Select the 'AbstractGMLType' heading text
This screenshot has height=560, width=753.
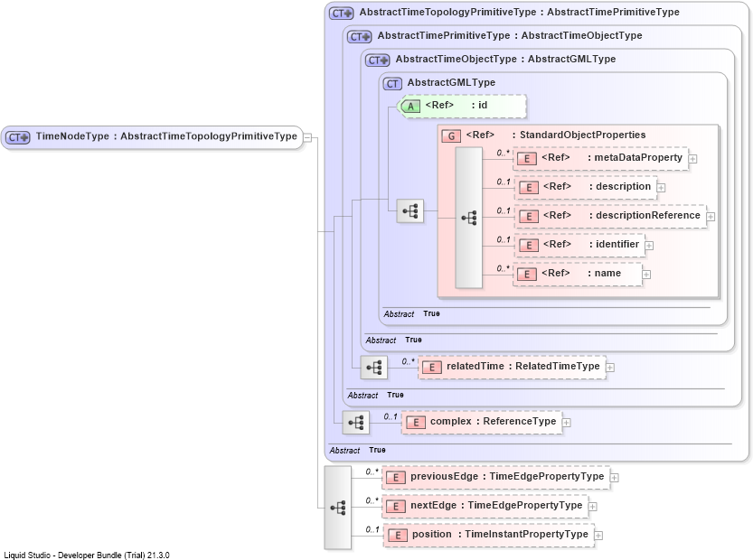tap(451, 82)
